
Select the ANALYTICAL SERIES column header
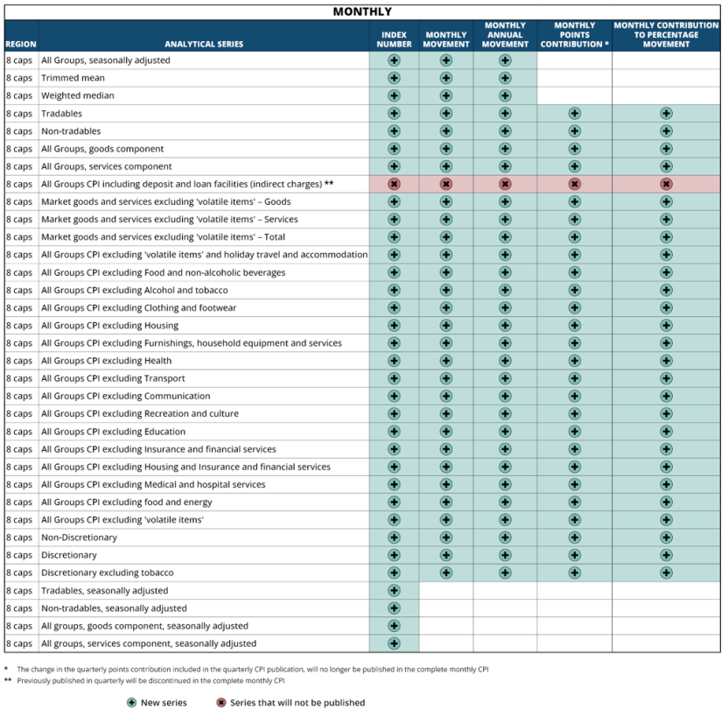[204, 44]
